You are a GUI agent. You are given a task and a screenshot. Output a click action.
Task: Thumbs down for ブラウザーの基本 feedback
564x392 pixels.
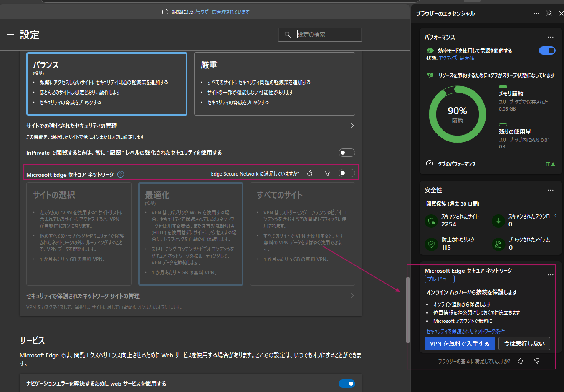click(x=537, y=361)
